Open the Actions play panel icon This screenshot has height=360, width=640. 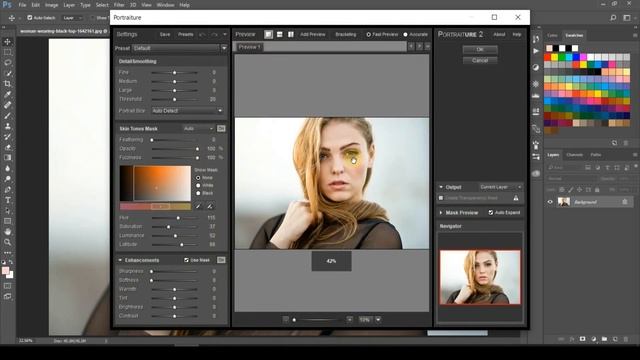click(x=536, y=51)
